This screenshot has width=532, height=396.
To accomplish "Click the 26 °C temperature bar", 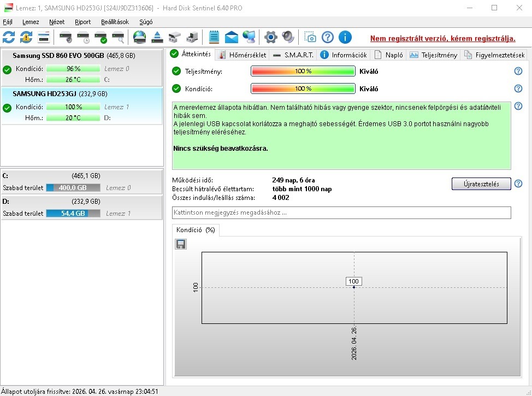I will coord(73,80).
